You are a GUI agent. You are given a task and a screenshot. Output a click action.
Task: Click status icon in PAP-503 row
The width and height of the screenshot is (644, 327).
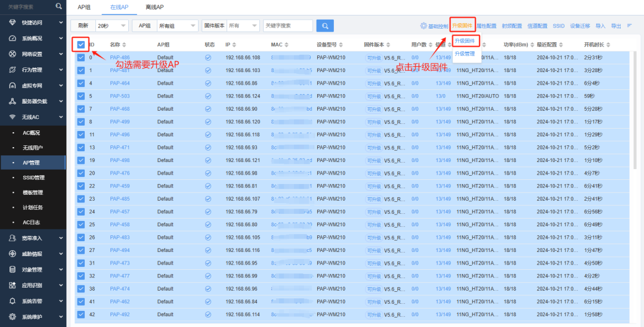coord(208,96)
